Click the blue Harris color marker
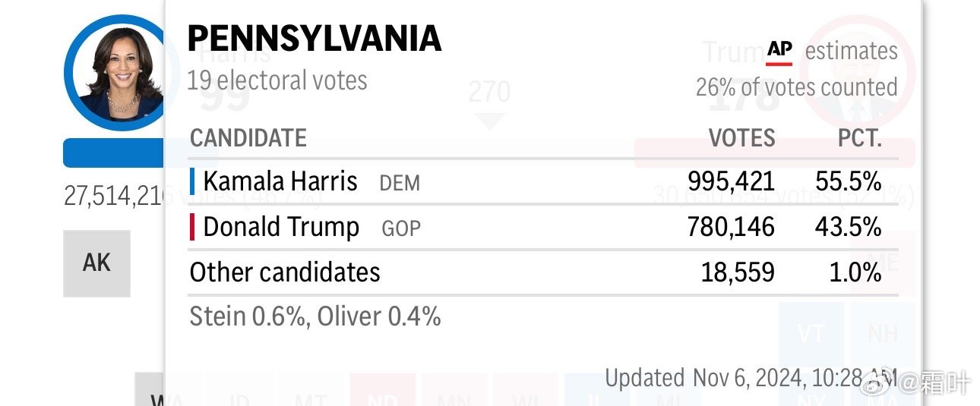Viewport: 980px width, 406px height. [x=192, y=181]
